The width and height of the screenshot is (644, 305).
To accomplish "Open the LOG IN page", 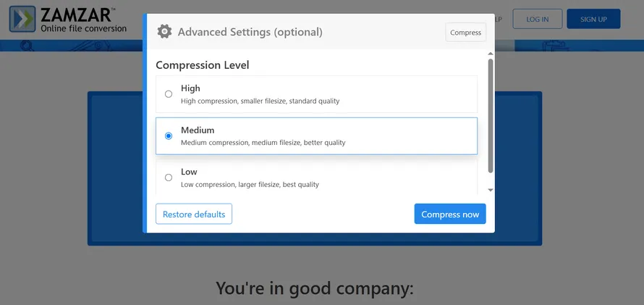I will [537, 19].
